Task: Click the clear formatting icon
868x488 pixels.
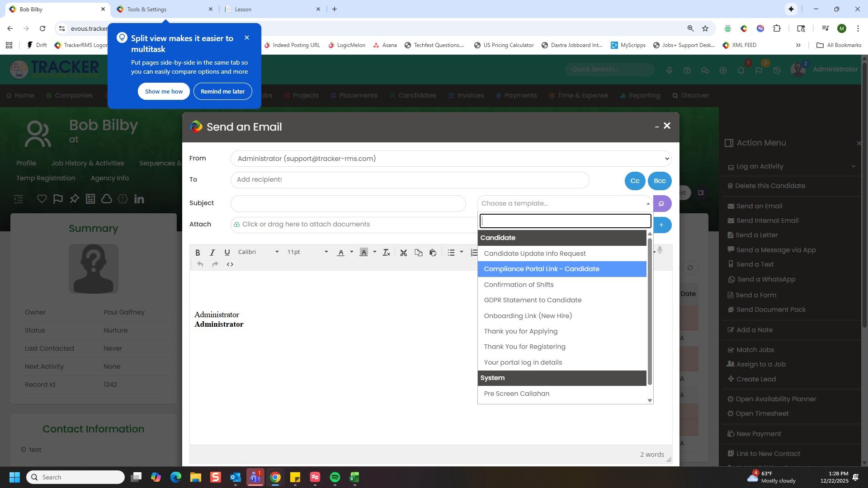Action: (386, 253)
